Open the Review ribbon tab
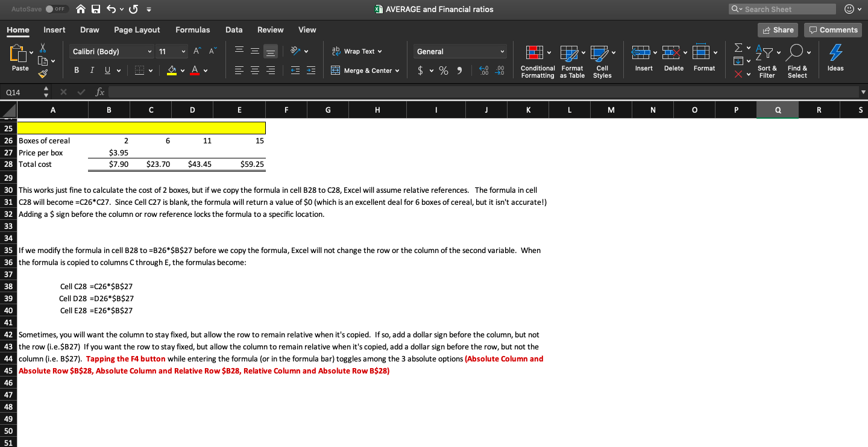 (x=270, y=30)
